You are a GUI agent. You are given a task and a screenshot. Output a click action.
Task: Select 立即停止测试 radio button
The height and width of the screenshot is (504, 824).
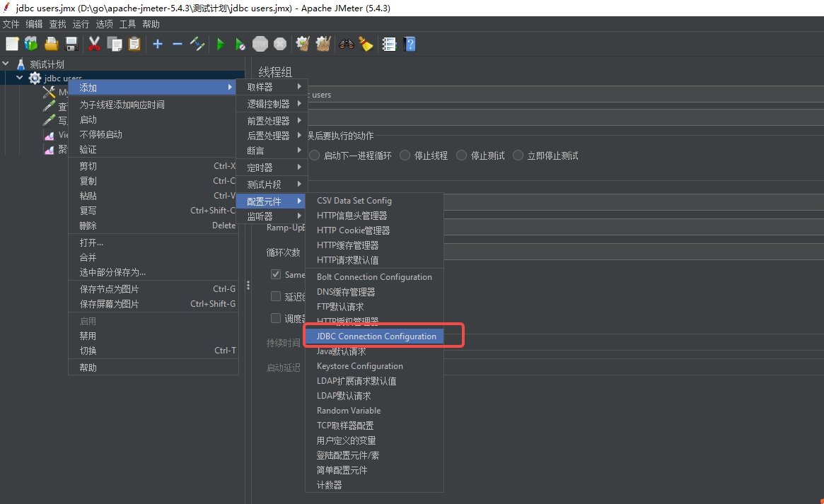pyautogui.click(x=518, y=156)
